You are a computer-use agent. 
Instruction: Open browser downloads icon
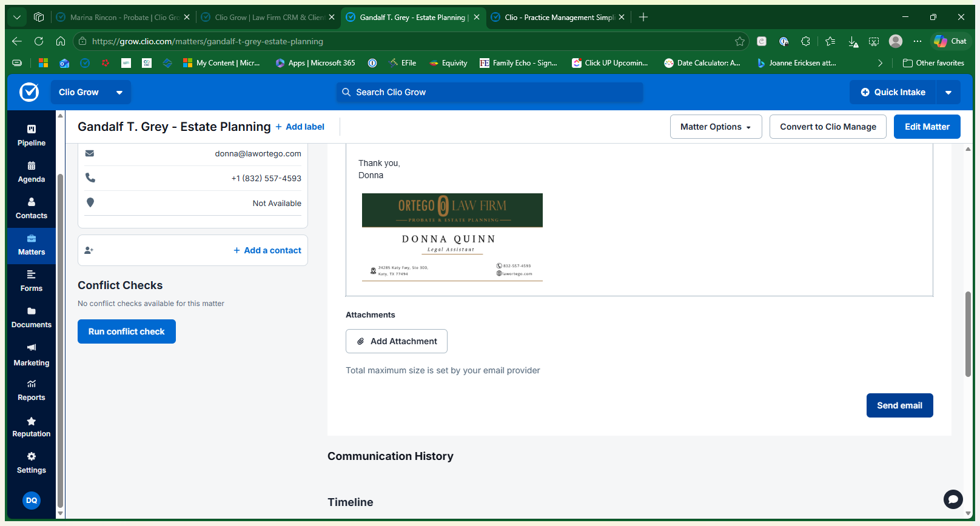click(853, 41)
